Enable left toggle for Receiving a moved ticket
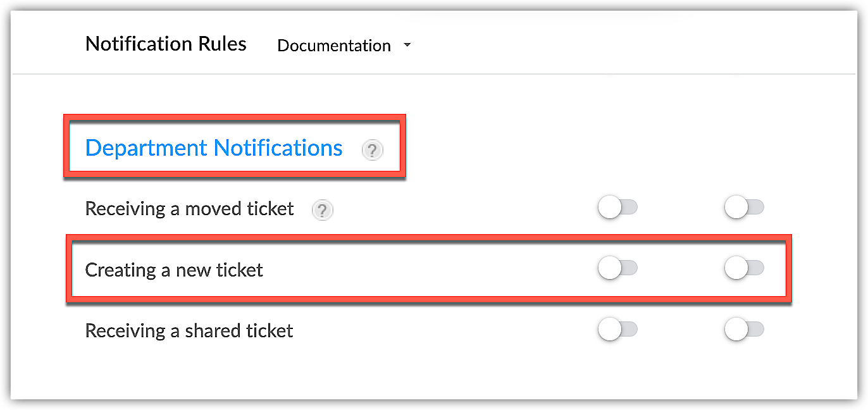868x410 pixels. (x=617, y=208)
